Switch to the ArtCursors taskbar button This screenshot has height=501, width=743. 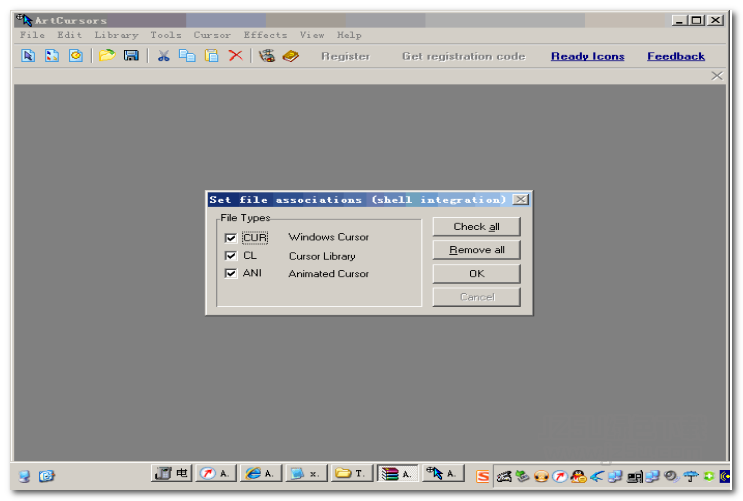(x=443, y=473)
